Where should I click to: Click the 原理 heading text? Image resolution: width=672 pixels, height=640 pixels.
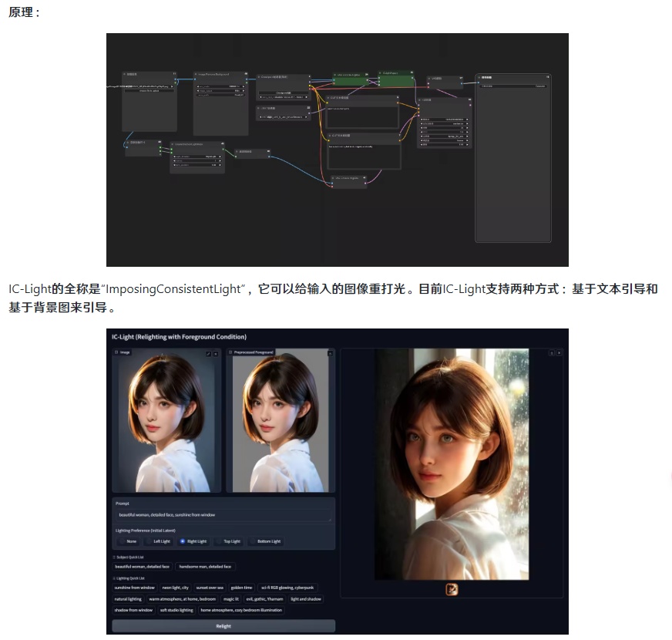24,12
